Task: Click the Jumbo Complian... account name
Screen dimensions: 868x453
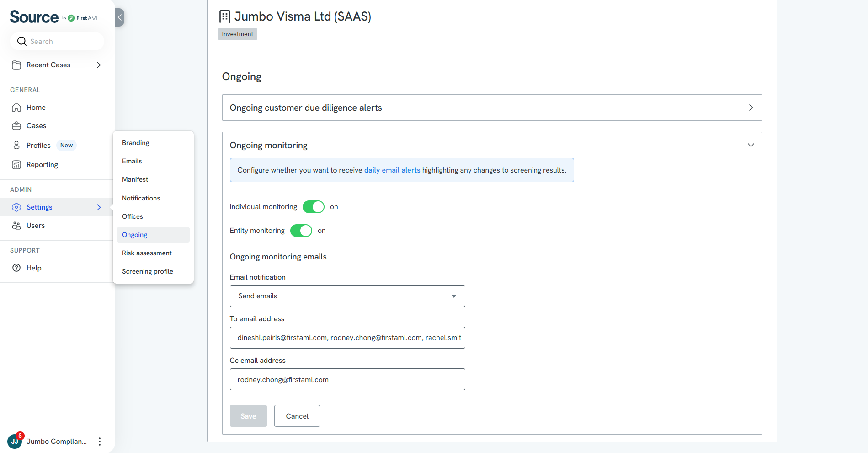Action: (x=57, y=442)
